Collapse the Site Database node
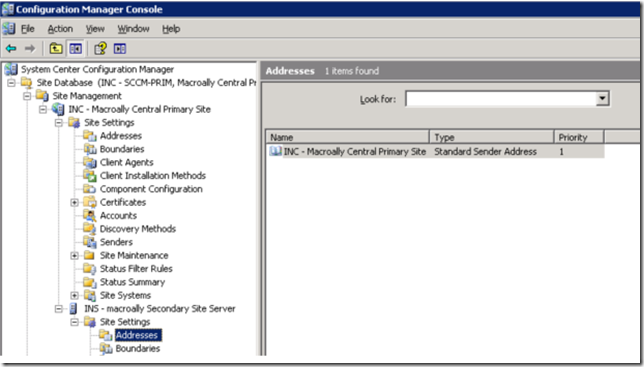 pyautogui.click(x=11, y=83)
